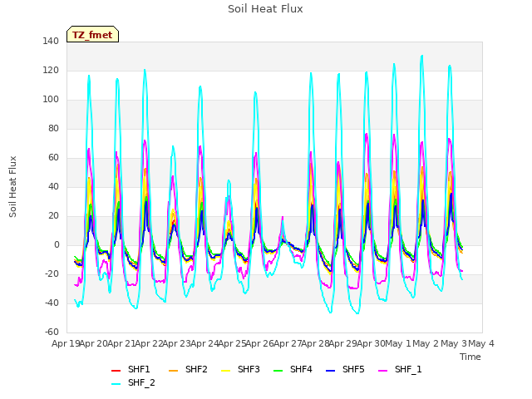The width and height of the screenshot is (532, 399).
Task: Click the cyan SHF_2 legend swatch
Action: 116,384
